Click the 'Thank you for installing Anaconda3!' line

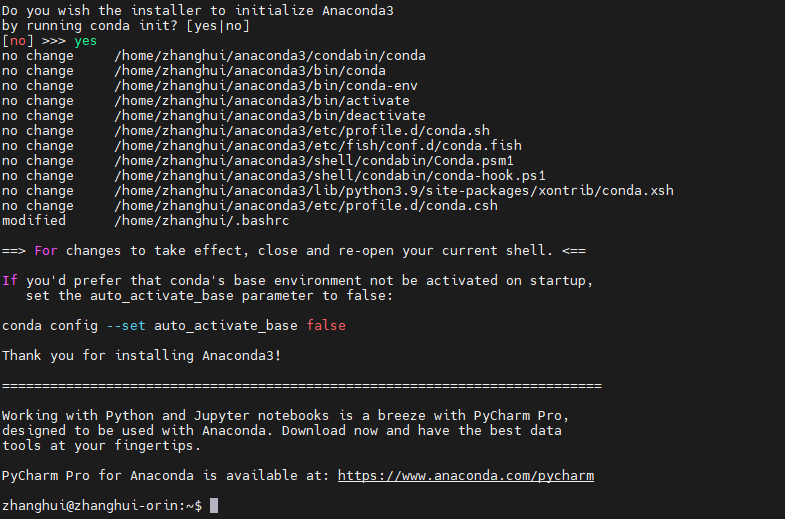point(142,356)
